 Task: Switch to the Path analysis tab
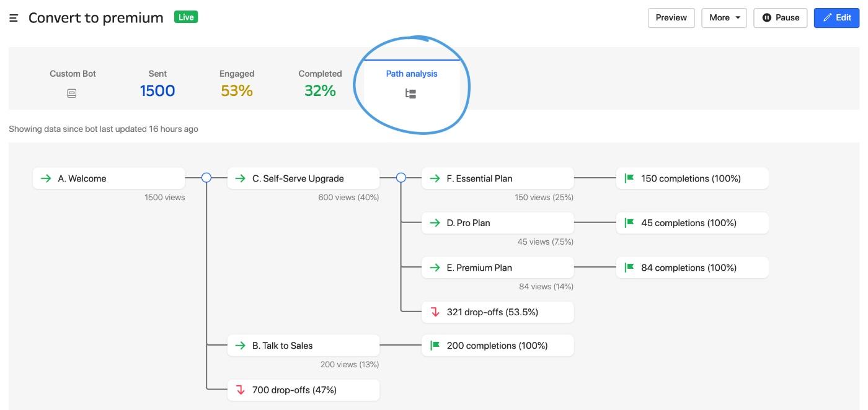coord(412,84)
